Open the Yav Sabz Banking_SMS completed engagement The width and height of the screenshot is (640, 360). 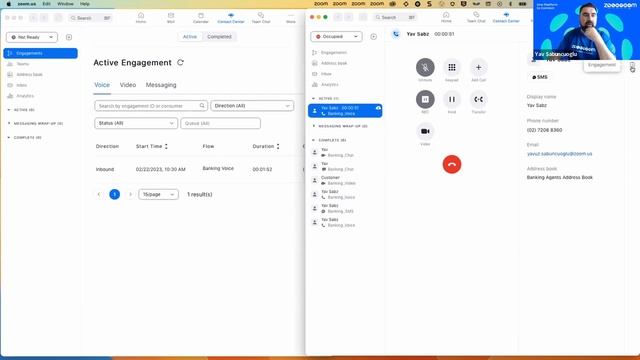345,209
